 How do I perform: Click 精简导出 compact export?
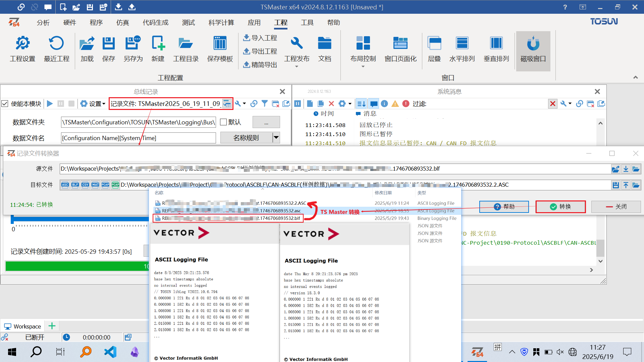260,65
